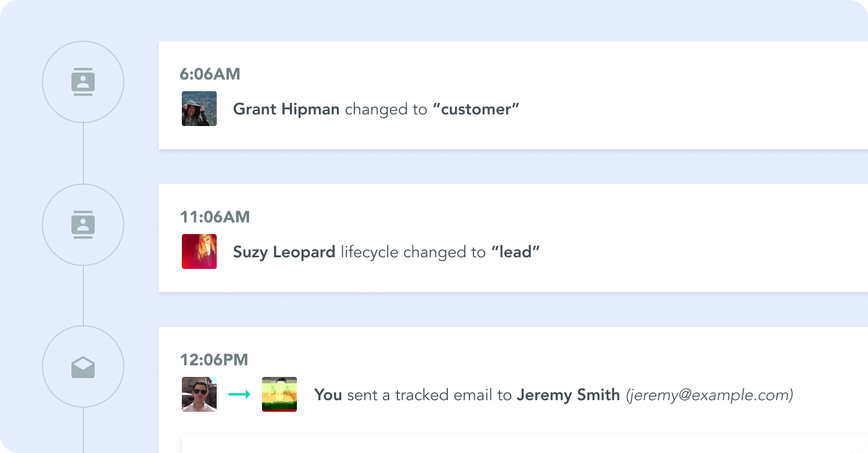The width and height of the screenshot is (868, 453).
Task: Click the "lead" lifecycle value
Action: (x=515, y=252)
